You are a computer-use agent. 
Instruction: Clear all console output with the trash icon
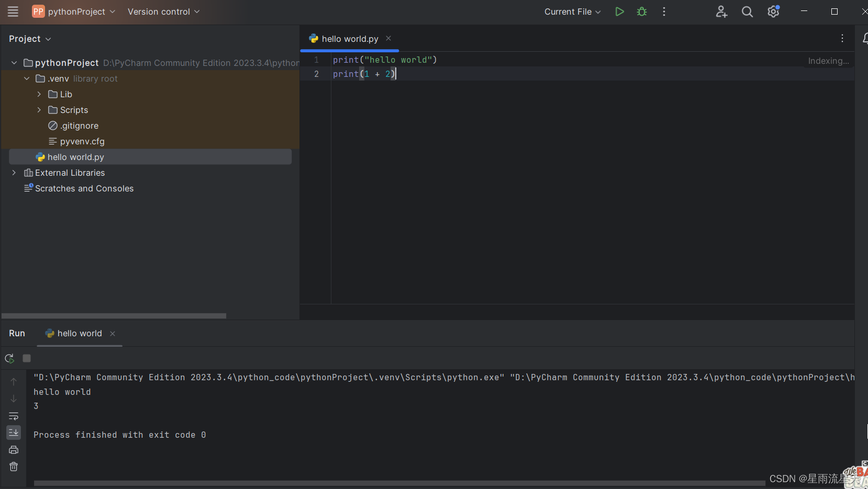click(14, 467)
